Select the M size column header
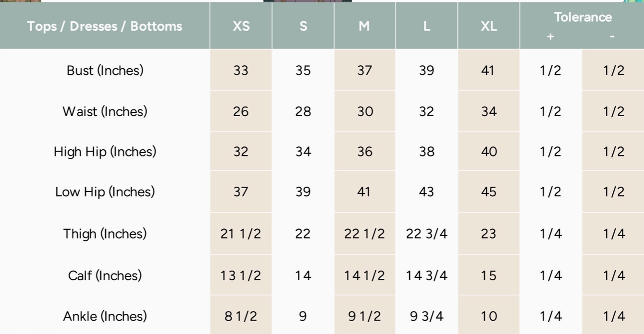Viewport: 644px width, 334px height. click(x=364, y=26)
